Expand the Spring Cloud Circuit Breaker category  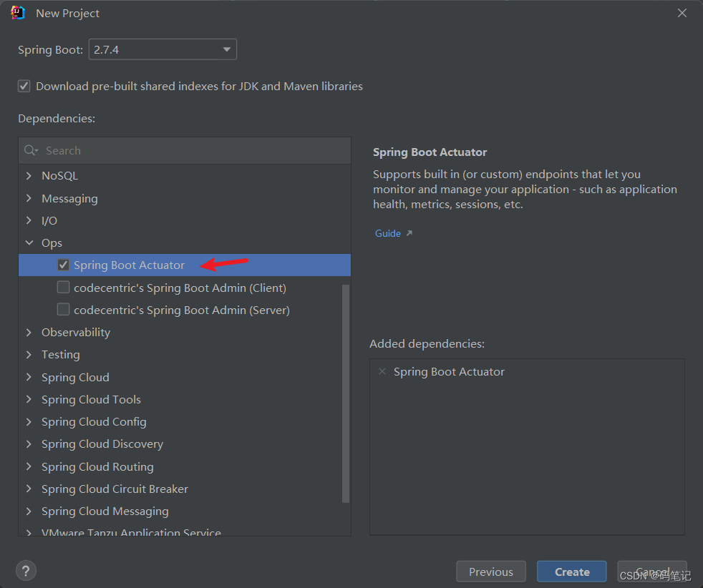click(29, 489)
